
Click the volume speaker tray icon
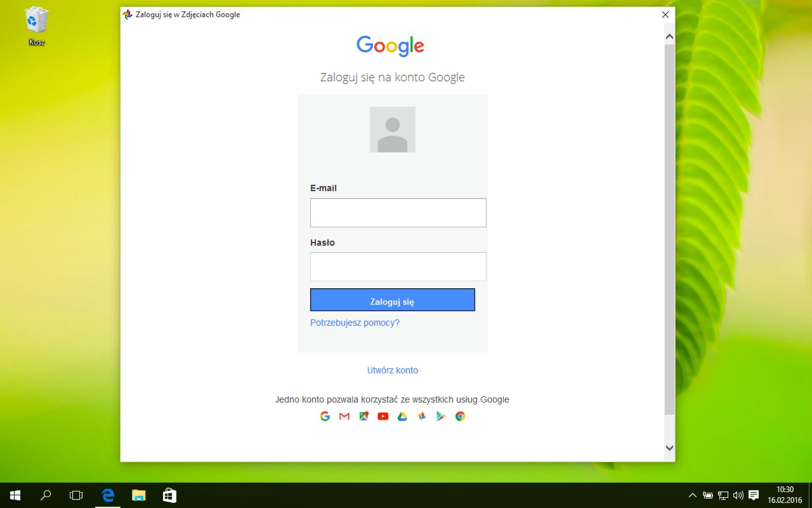[738, 495]
